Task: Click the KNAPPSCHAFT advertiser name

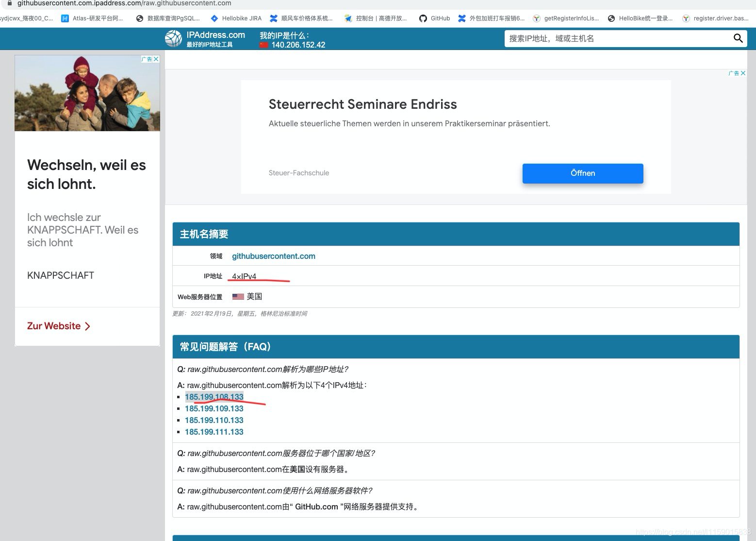Action: pos(61,275)
